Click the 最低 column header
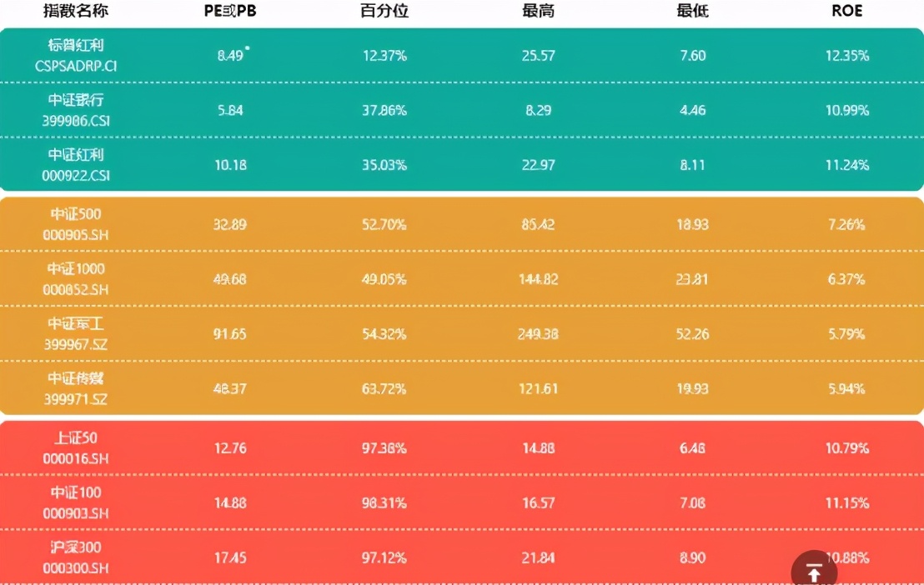 coord(692,11)
